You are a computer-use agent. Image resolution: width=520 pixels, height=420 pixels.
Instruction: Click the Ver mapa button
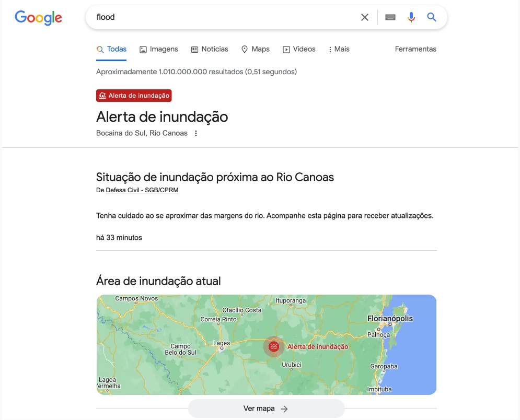[x=267, y=409]
